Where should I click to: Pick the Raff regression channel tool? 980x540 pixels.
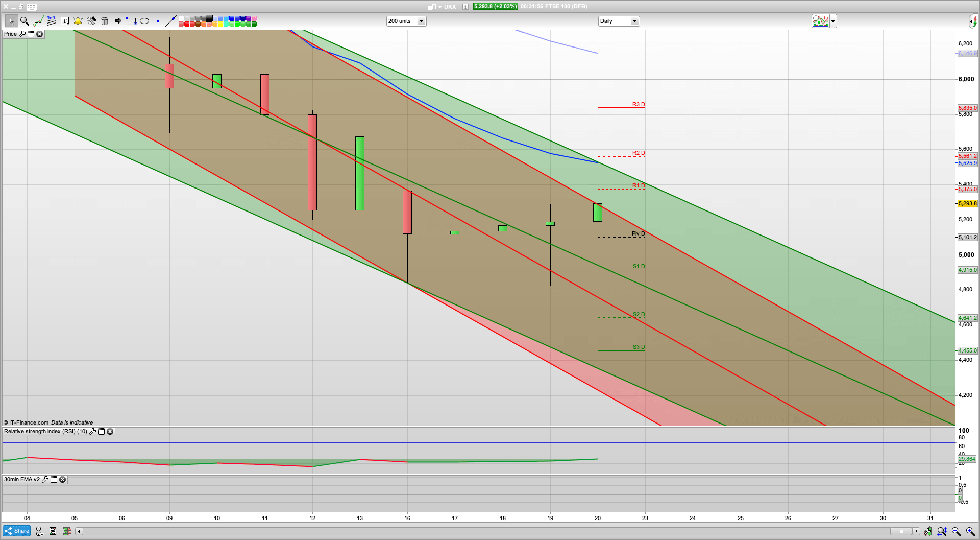coord(51,20)
